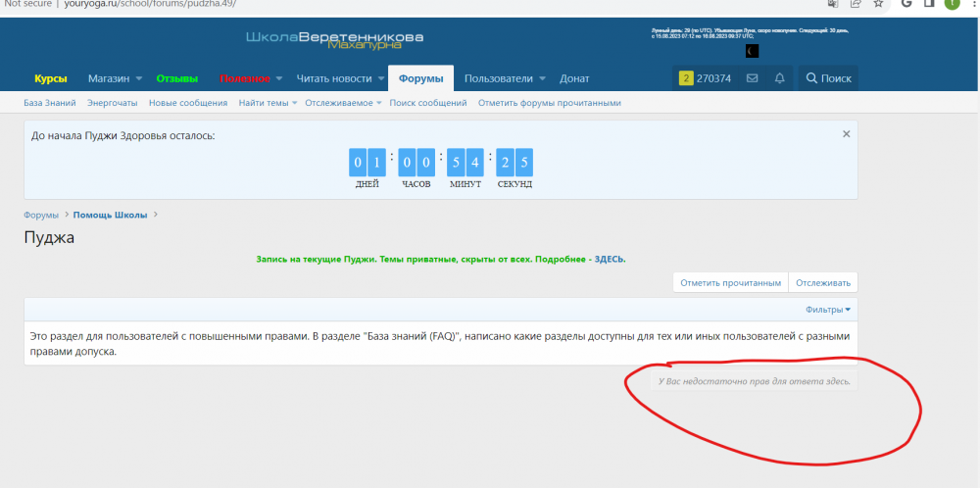Open Помощь Школы breadcrumb link
Screen dimensions: 980x488
coord(110,215)
